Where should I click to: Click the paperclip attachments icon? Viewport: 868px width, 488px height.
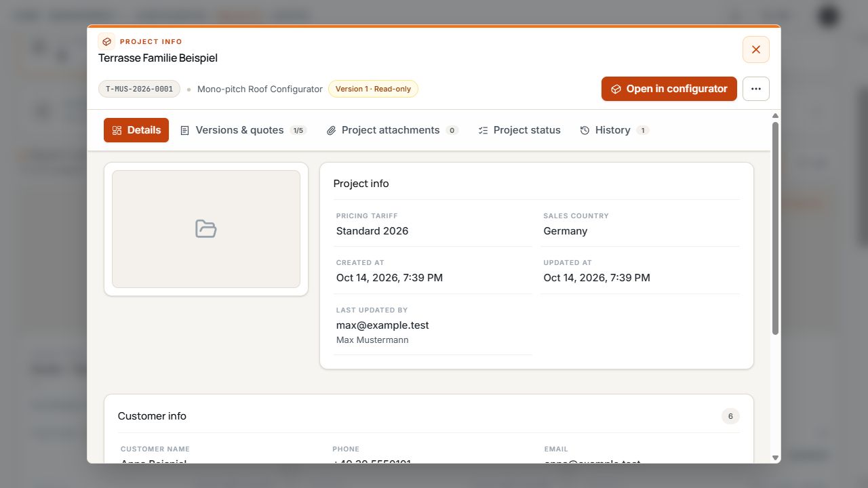point(331,130)
